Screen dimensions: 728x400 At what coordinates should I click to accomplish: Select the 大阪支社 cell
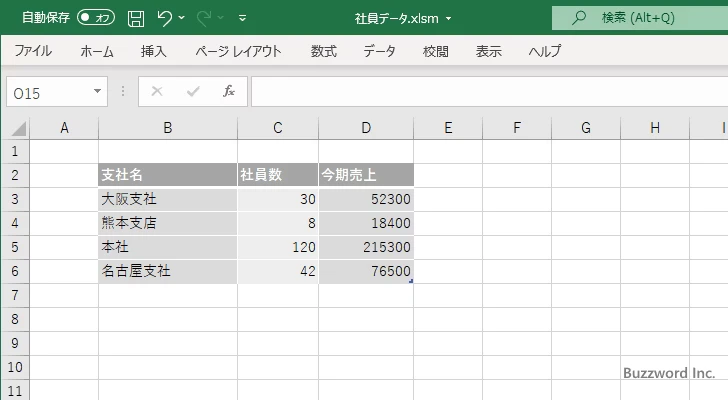click(x=168, y=199)
